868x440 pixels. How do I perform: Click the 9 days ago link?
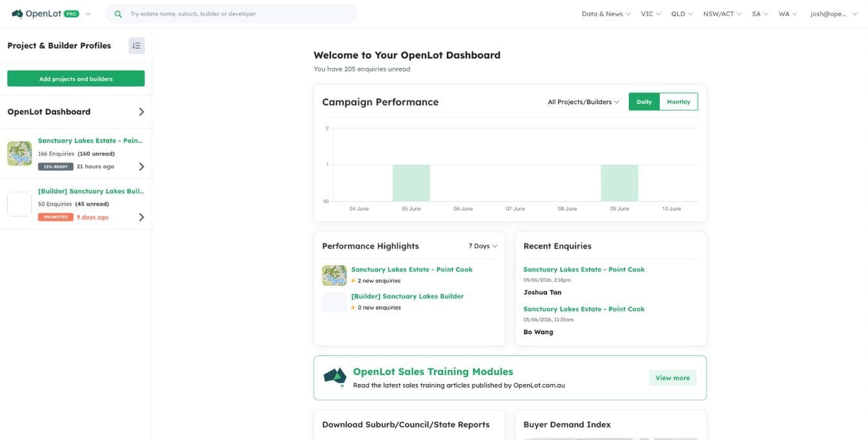(x=93, y=217)
